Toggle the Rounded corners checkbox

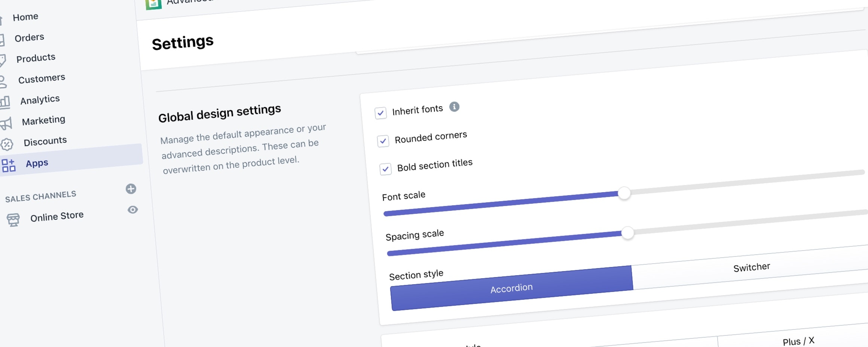tap(383, 141)
